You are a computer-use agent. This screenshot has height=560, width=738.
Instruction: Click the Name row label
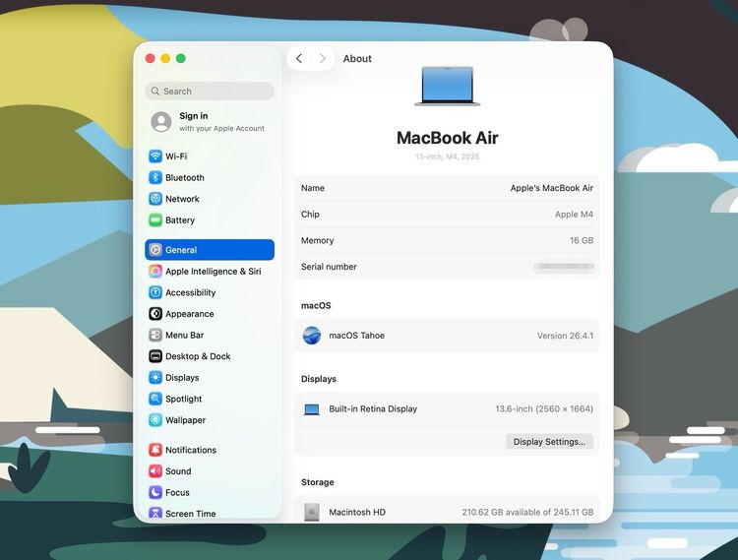point(313,188)
